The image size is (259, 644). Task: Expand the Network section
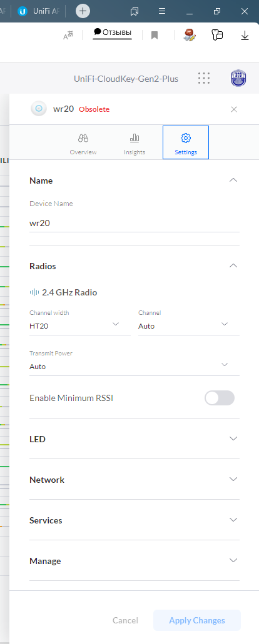point(135,480)
